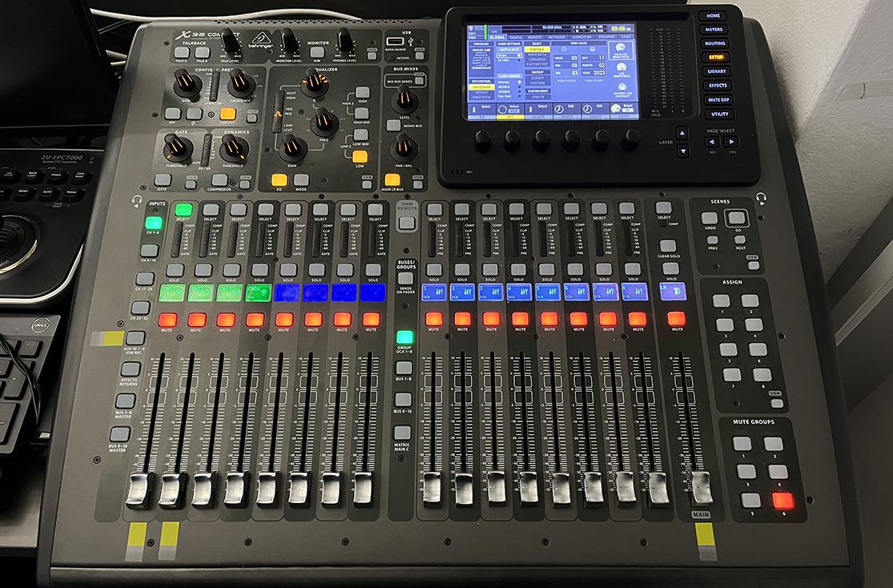
Task: Grab the MAIN fader cap
Action: [x=702, y=487]
